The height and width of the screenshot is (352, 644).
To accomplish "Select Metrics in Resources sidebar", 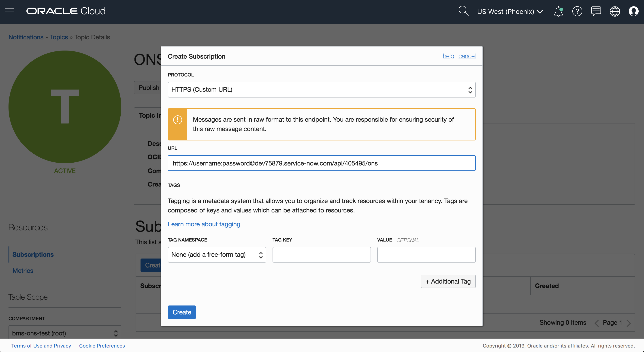I will tap(23, 271).
